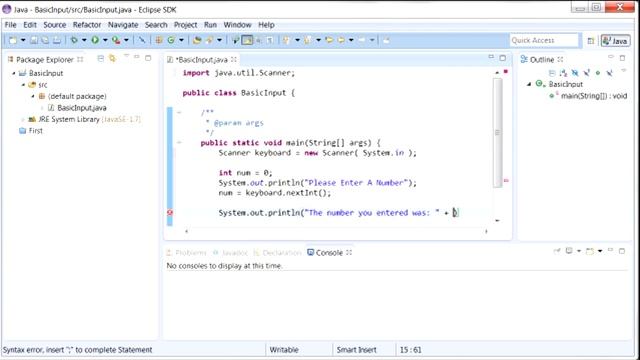Toggle Hide Fields in Outline toolbar
Screen dimensions: 640x360
pyautogui.click(x=575, y=73)
